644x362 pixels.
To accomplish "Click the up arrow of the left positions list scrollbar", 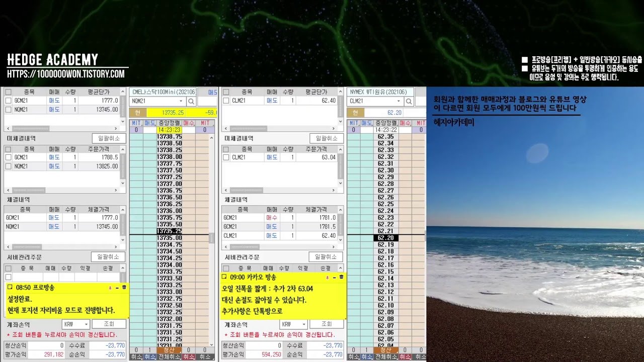I will [x=123, y=92].
